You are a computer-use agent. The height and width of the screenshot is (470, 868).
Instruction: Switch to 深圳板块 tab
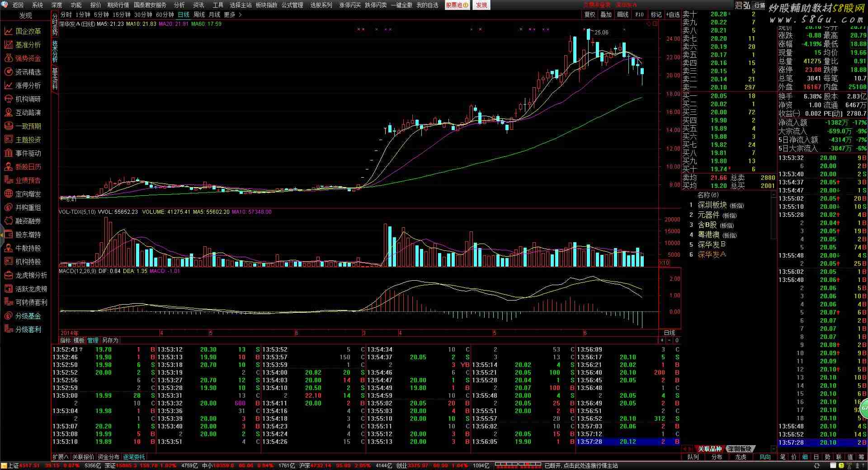click(x=740, y=449)
